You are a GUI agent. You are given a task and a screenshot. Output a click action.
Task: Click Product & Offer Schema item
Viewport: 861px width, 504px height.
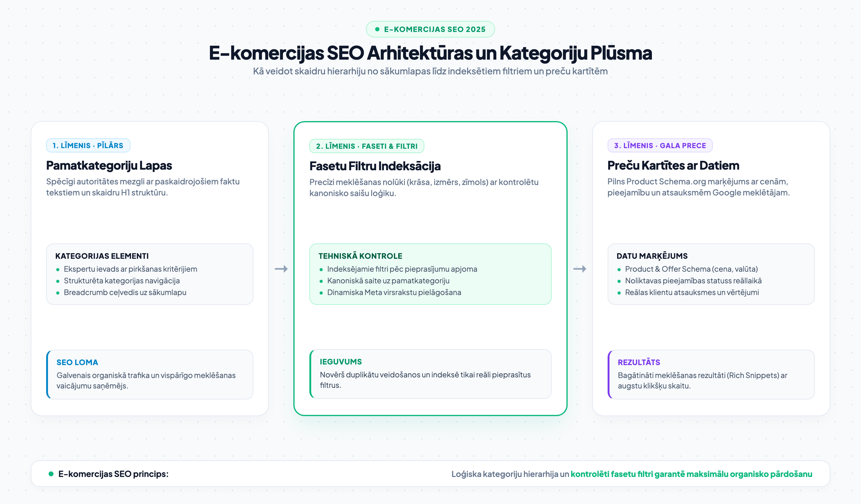click(692, 269)
